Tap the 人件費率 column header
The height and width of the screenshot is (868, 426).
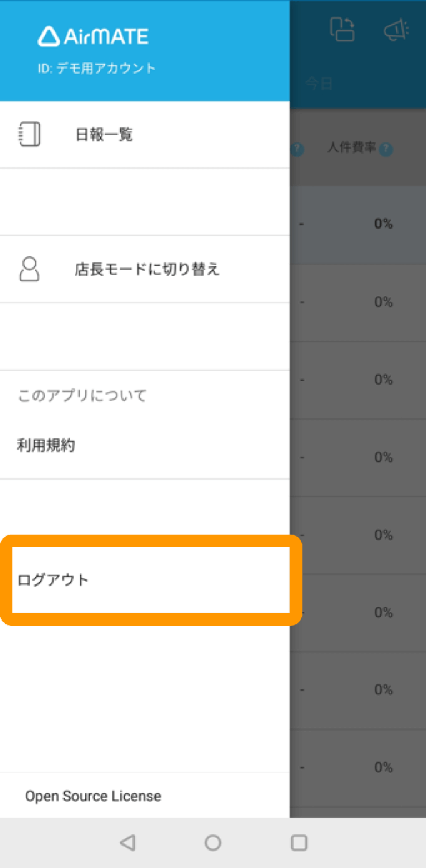pyautogui.click(x=351, y=147)
